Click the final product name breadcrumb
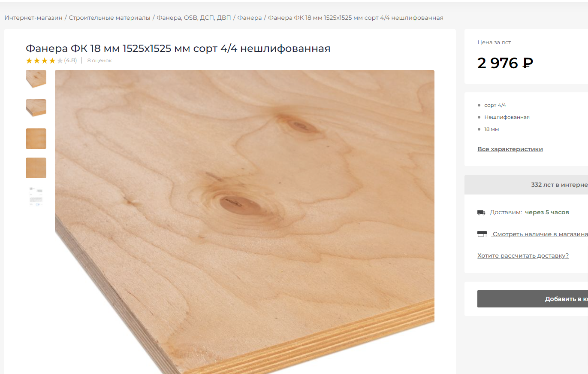The width and height of the screenshot is (588, 374). pos(356,18)
